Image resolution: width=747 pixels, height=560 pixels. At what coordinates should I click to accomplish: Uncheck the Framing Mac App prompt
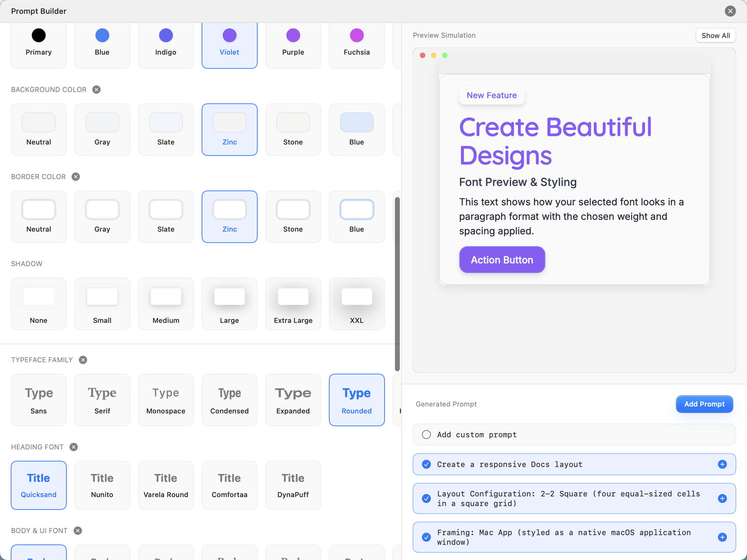[x=426, y=537]
